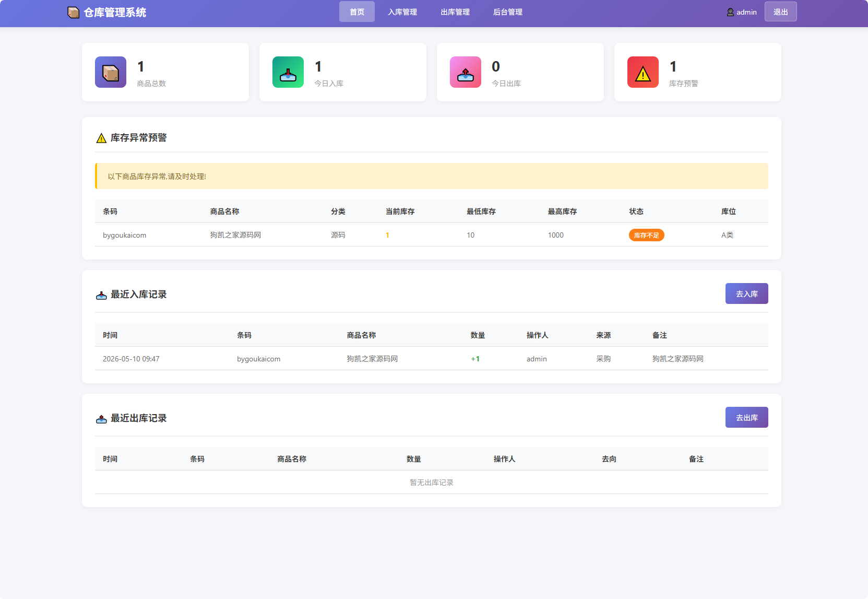Click the 最高库存 column header
Viewport: 868px width, 599px height.
(562, 212)
